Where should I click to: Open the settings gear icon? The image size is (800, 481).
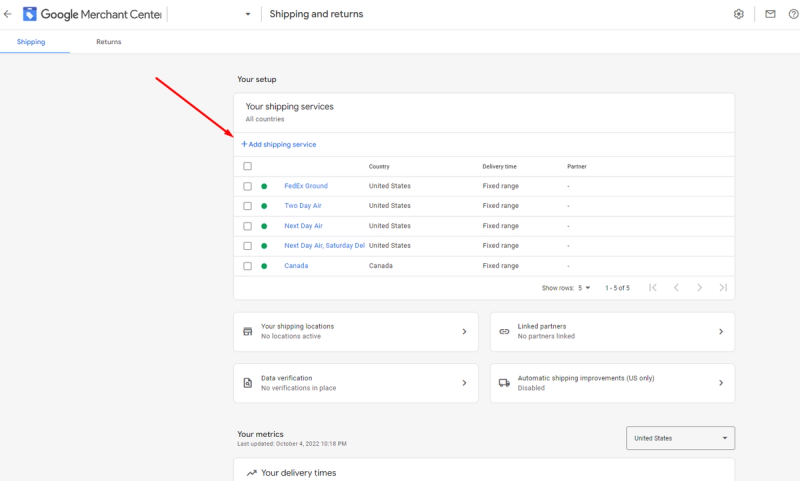point(738,14)
